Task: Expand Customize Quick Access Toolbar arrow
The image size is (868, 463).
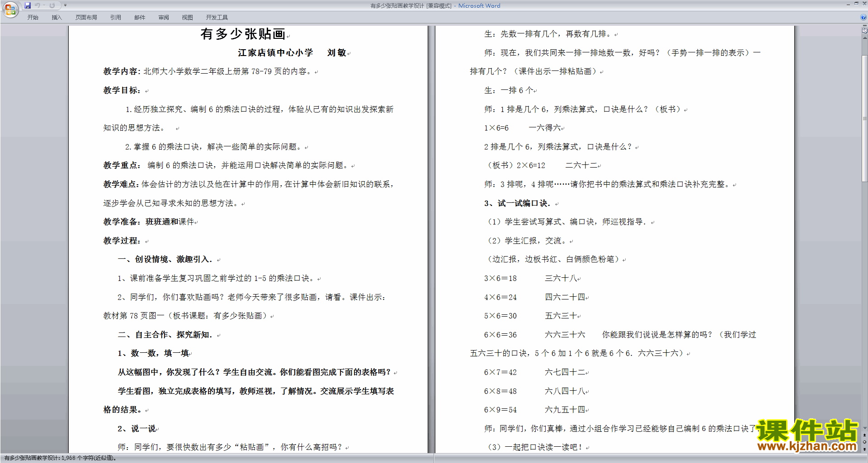Action: (65, 5)
